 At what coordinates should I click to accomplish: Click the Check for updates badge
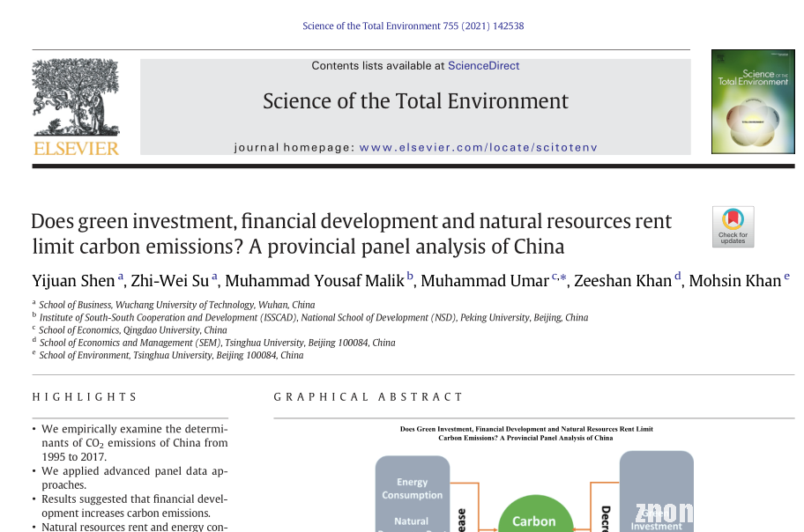coord(733,226)
